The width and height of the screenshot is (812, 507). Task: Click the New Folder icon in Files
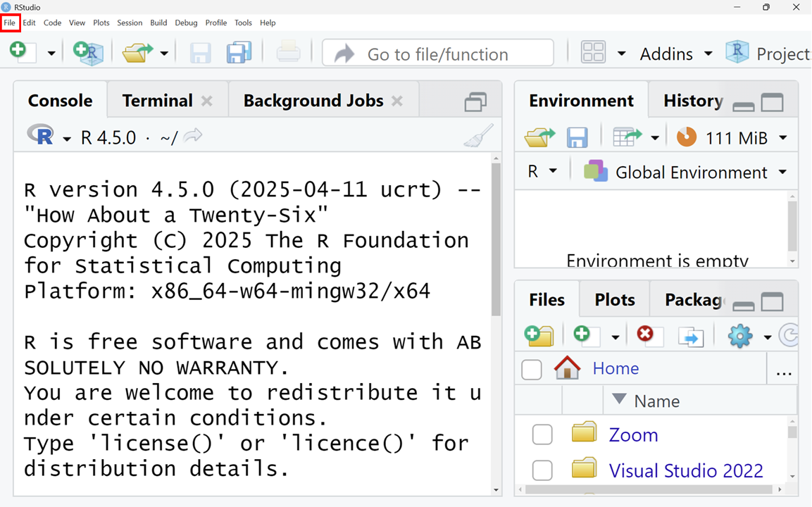coord(539,336)
